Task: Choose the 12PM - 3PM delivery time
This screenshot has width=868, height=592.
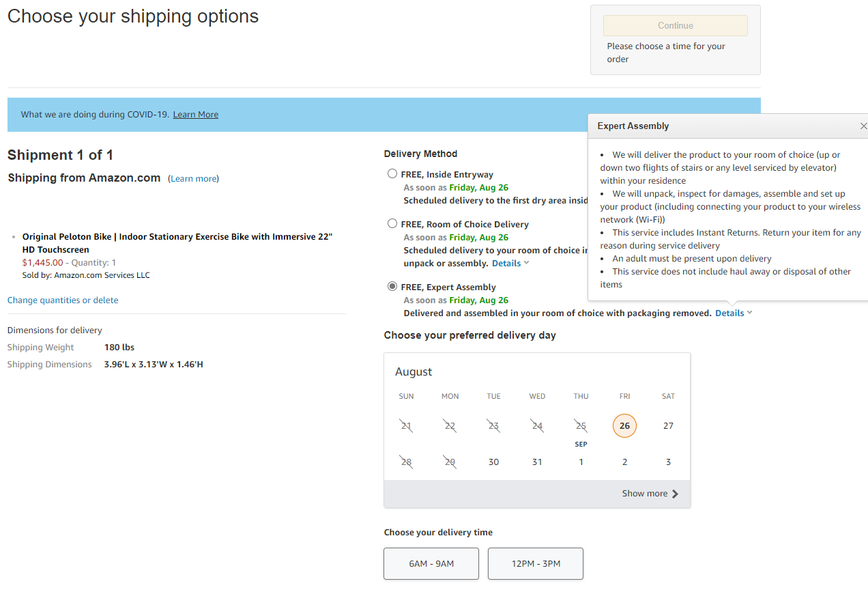Action: tap(536, 563)
